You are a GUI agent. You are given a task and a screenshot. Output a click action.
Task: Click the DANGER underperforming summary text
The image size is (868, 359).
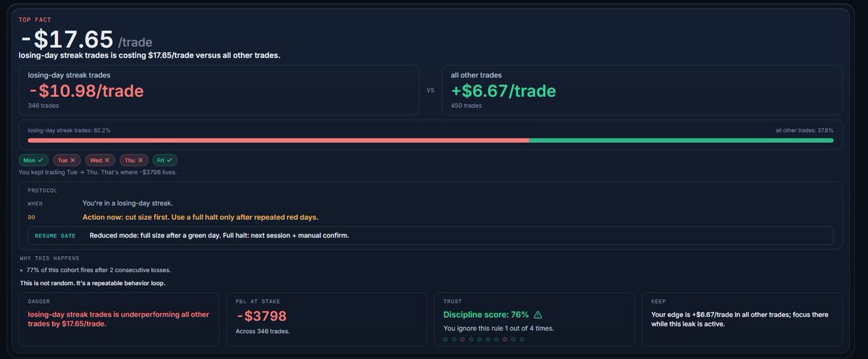pyautogui.click(x=119, y=319)
